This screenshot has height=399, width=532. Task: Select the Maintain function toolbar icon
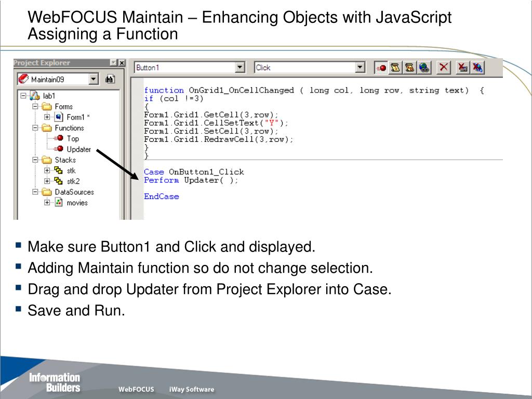pos(381,68)
